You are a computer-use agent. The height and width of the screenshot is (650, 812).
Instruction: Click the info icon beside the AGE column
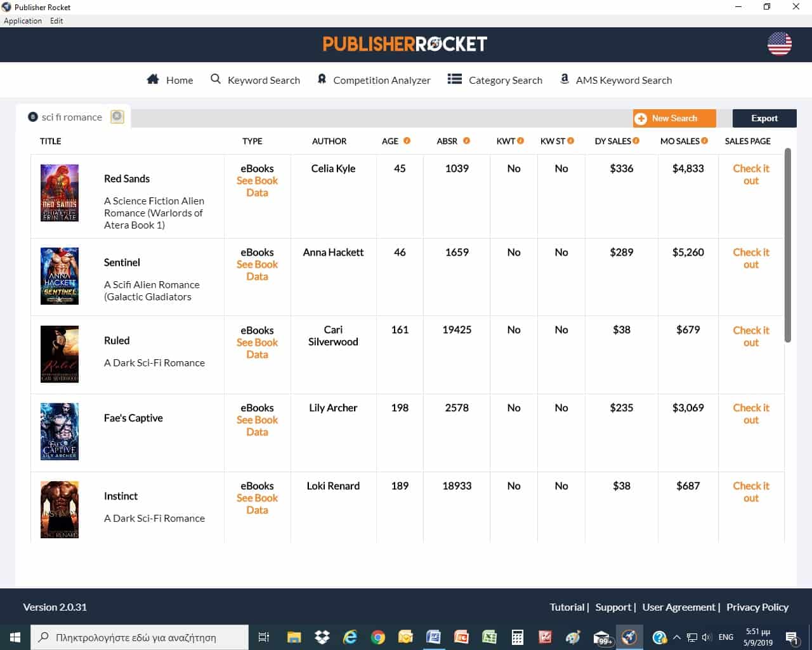(x=409, y=141)
